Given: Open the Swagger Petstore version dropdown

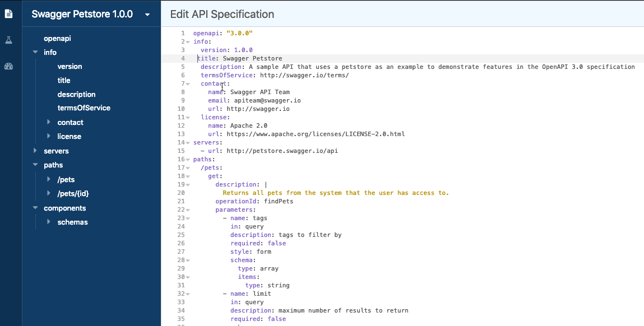Looking at the screenshot, I should point(147,15).
